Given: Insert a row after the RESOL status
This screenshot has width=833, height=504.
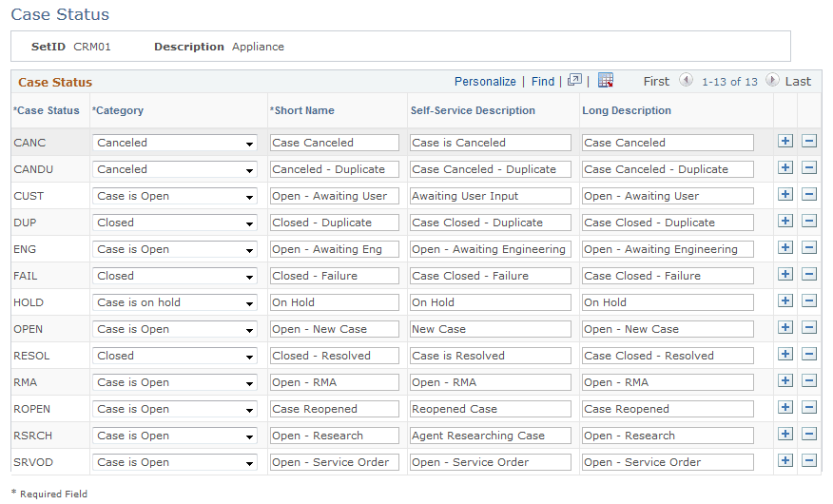Looking at the screenshot, I should point(785,354).
